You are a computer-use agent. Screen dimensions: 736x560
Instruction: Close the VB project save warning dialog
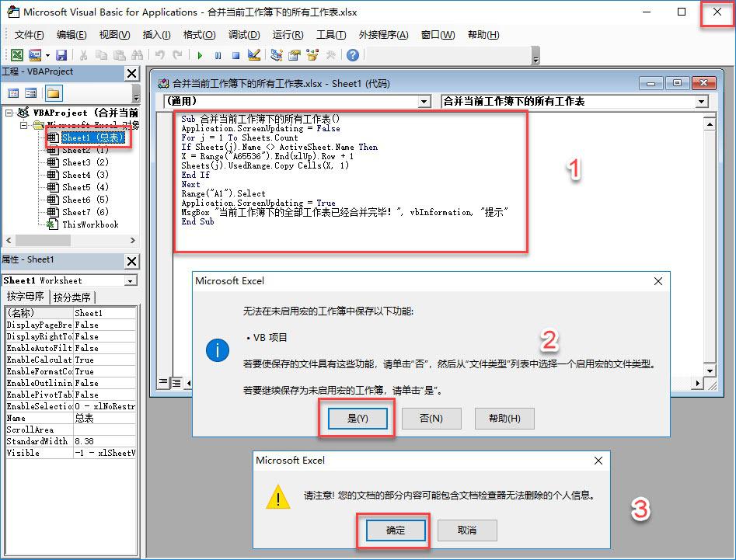658,281
